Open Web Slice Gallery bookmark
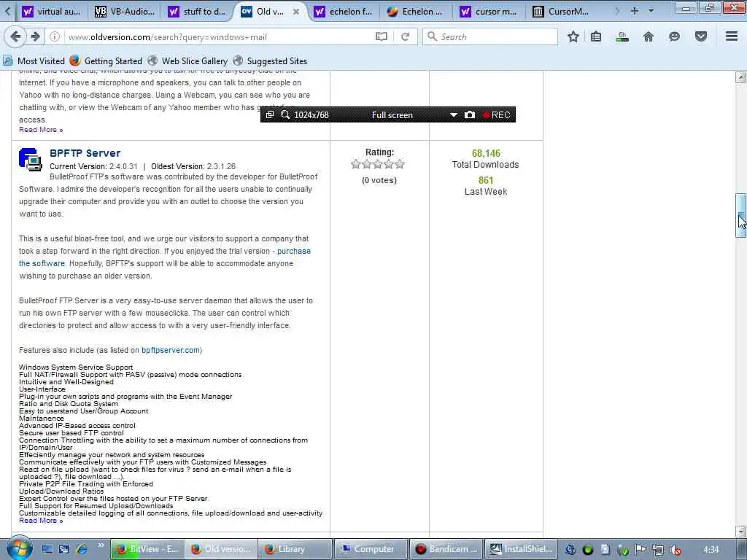Image resolution: width=747 pixels, height=560 pixels. 187,61
